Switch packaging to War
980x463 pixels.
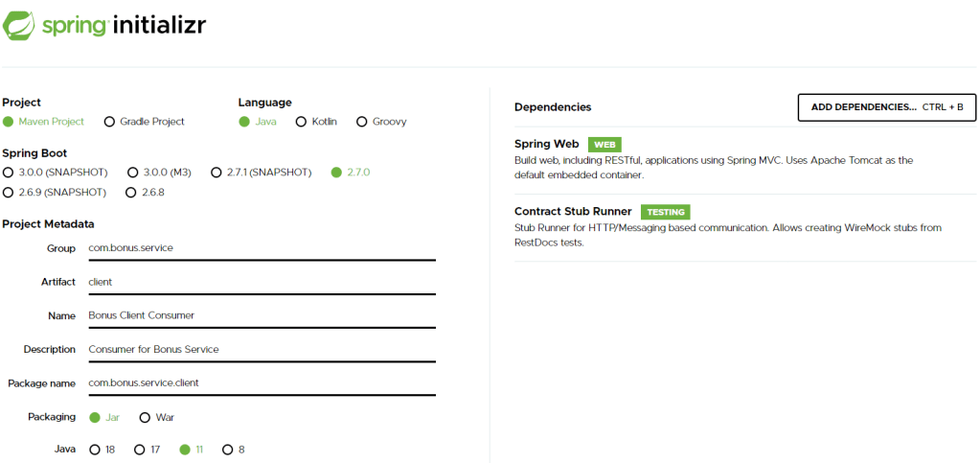click(146, 417)
